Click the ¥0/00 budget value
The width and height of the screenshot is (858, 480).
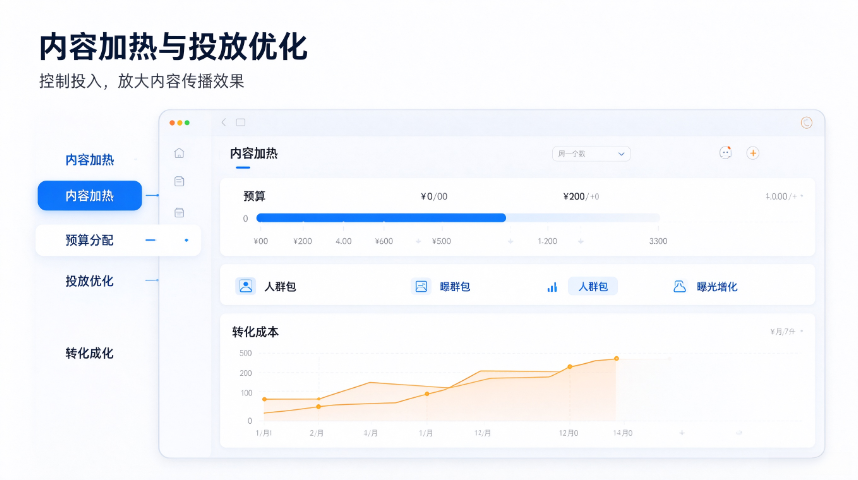(x=434, y=196)
